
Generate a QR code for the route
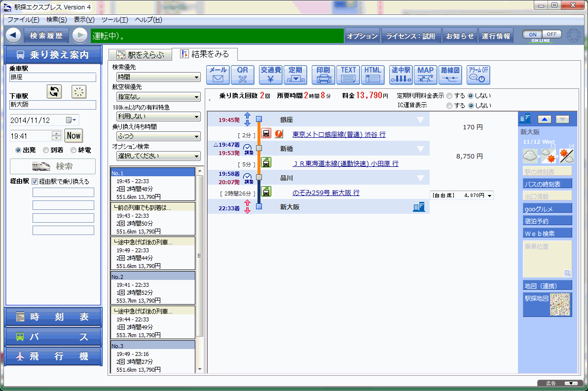[242, 75]
